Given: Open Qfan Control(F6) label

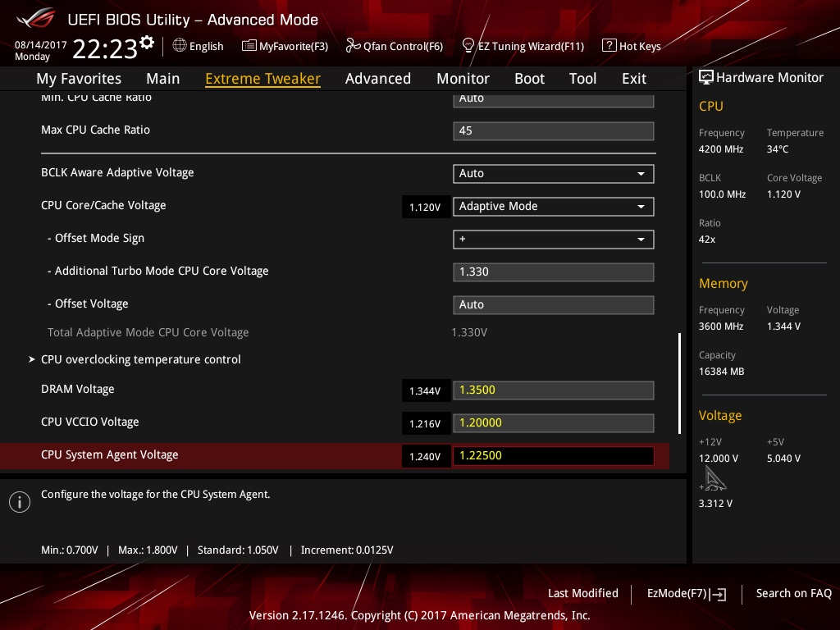Looking at the screenshot, I should tap(403, 46).
